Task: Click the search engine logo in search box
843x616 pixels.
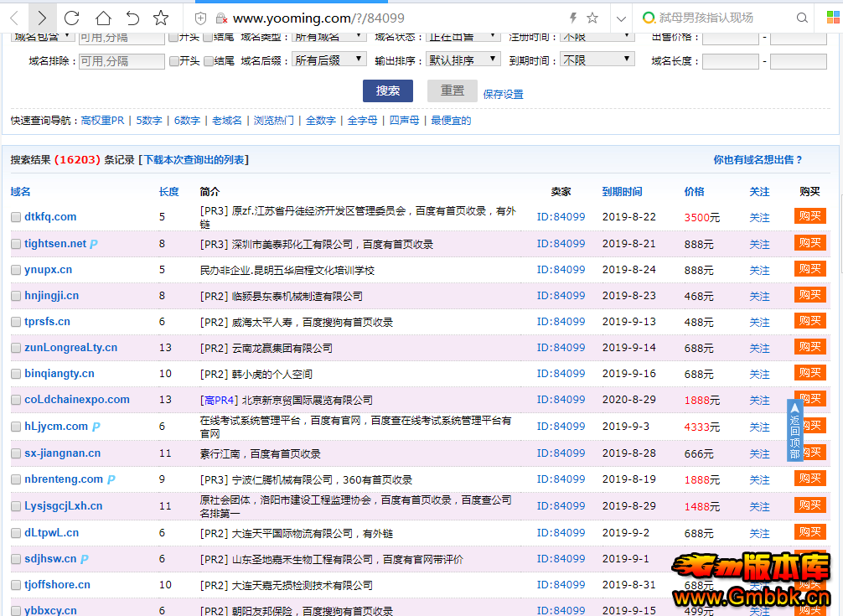Action: [x=649, y=18]
